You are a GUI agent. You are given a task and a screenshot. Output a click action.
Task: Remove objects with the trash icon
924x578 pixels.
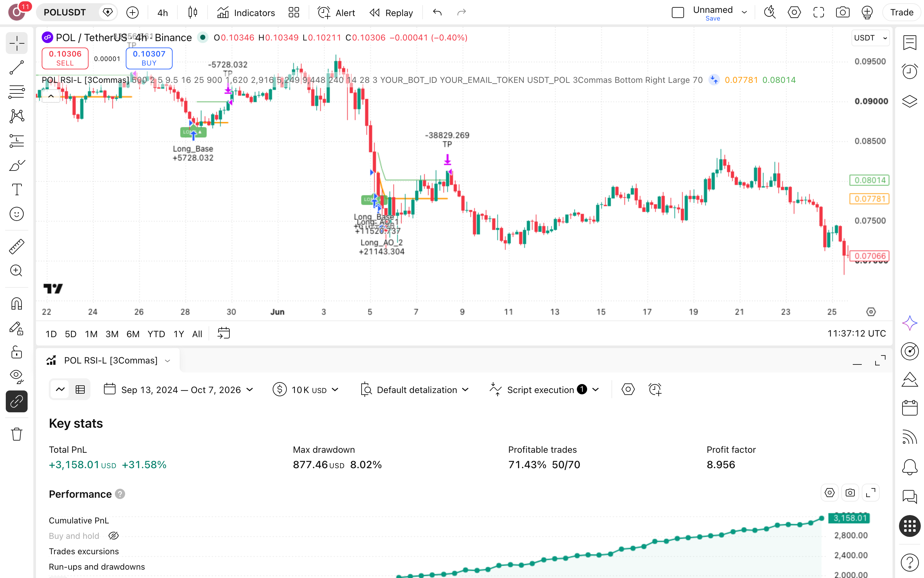click(17, 434)
